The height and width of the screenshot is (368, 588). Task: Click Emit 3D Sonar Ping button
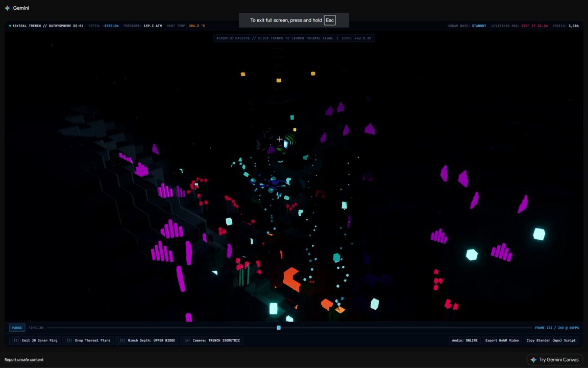pyautogui.click(x=35, y=340)
